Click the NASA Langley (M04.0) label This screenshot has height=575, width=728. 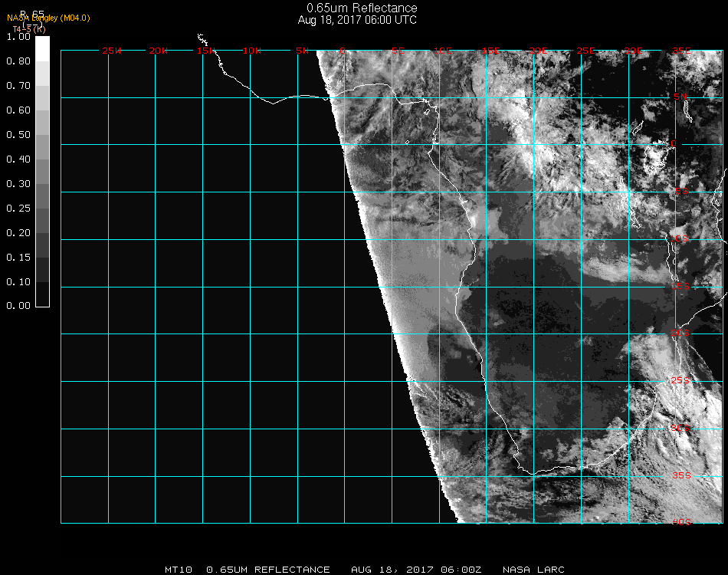pos(48,18)
